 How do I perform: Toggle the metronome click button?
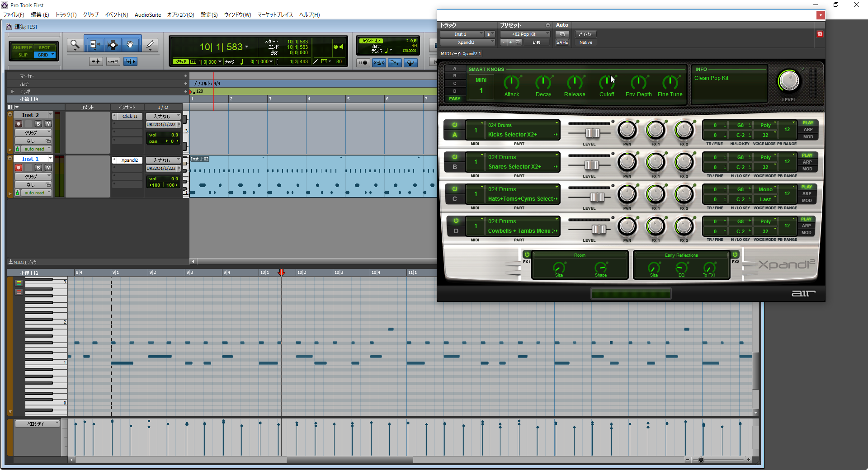379,63
